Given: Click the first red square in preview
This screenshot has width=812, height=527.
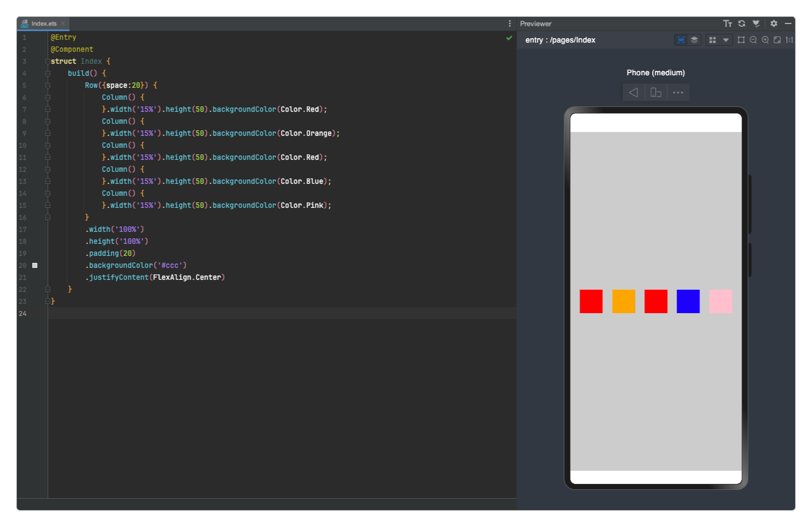Looking at the screenshot, I should (x=591, y=301).
